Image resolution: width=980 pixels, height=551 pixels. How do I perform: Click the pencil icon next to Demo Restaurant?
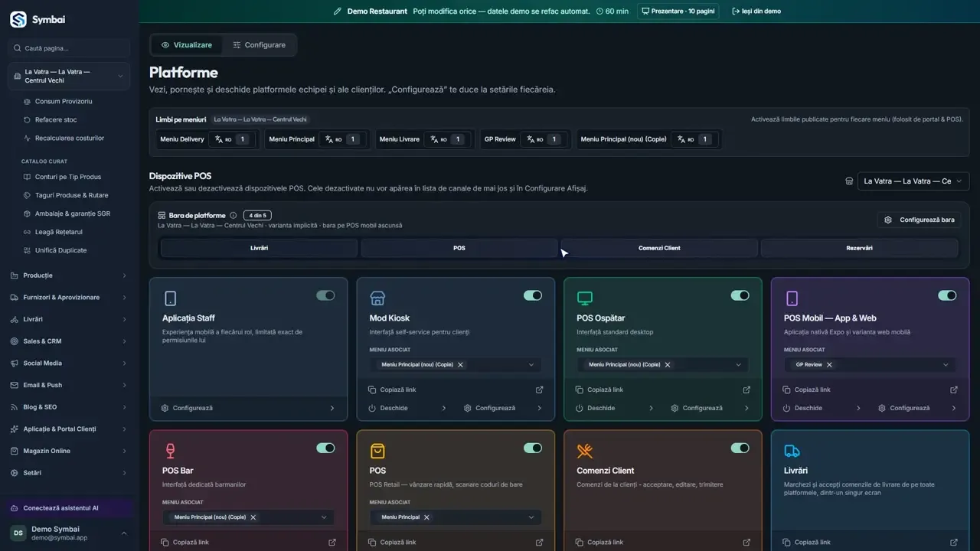click(x=338, y=11)
